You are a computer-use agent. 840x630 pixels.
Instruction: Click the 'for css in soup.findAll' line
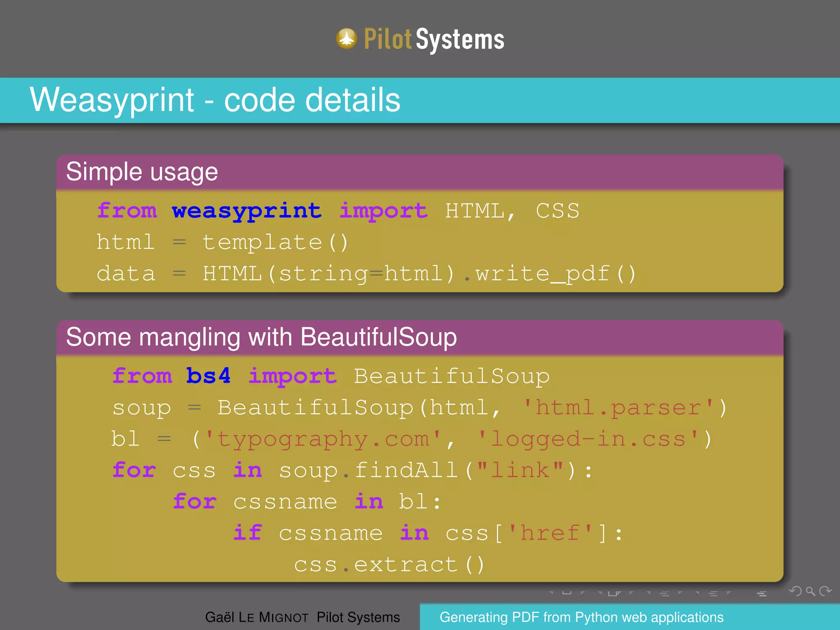[352, 470]
